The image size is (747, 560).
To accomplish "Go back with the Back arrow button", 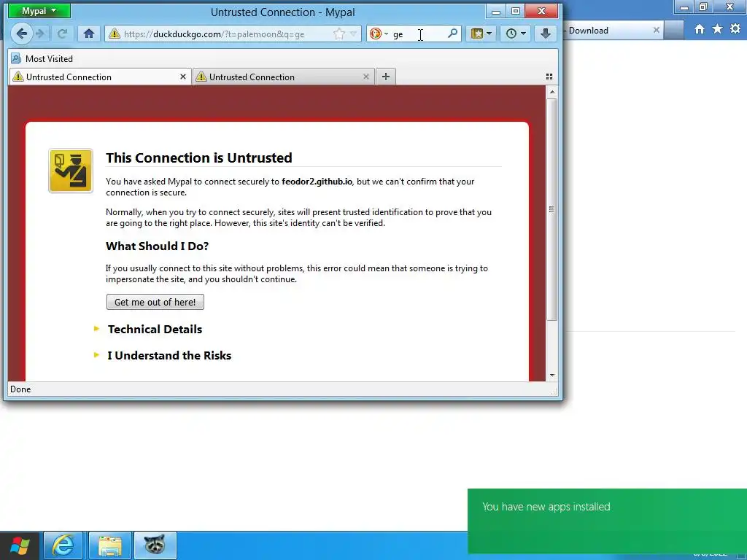I will (21, 34).
